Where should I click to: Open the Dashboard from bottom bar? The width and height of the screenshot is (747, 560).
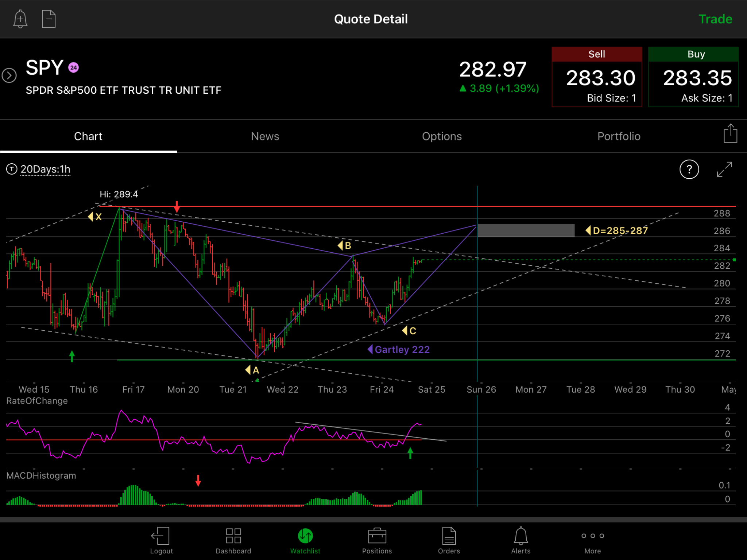click(x=233, y=541)
